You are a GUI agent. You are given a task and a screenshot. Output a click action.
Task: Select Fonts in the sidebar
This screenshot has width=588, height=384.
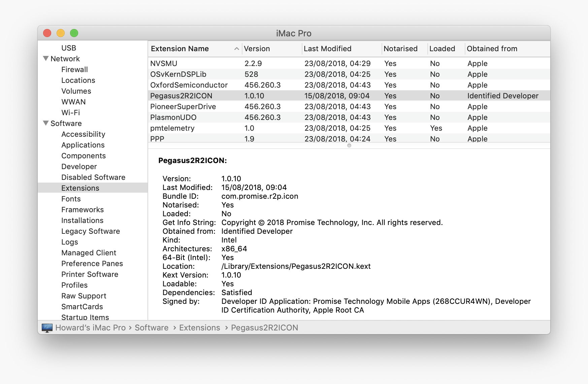pyautogui.click(x=71, y=199)
